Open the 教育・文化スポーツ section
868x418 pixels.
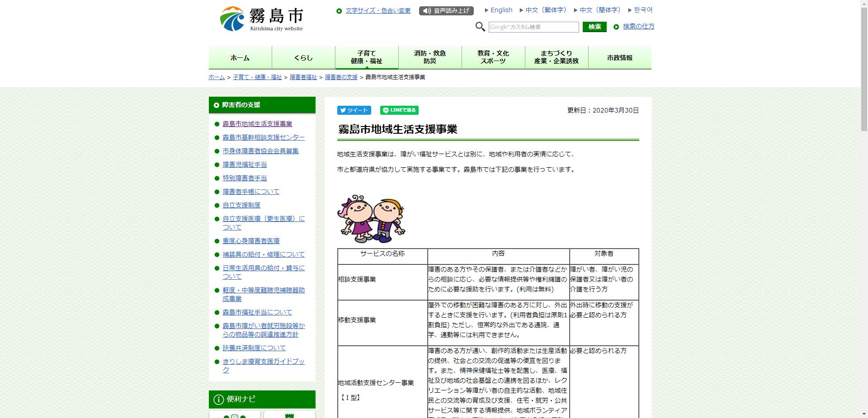(x=493, y=57)
